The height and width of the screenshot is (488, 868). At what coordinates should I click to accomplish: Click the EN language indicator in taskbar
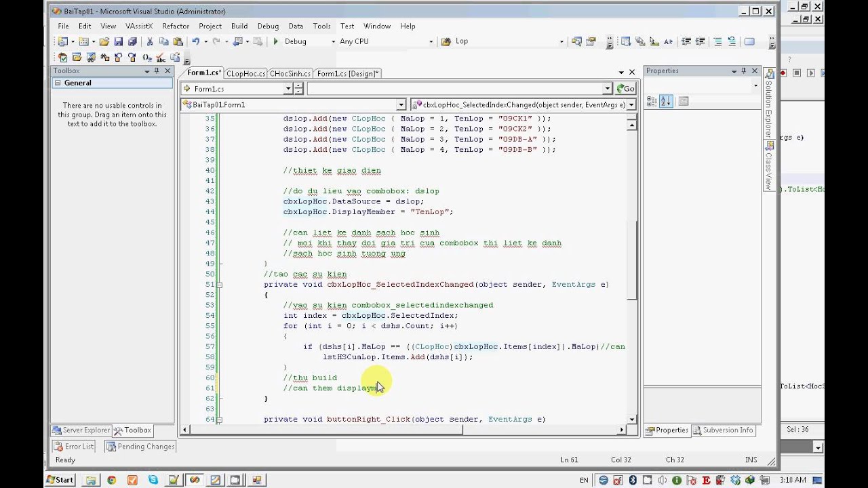pos(585,480)
